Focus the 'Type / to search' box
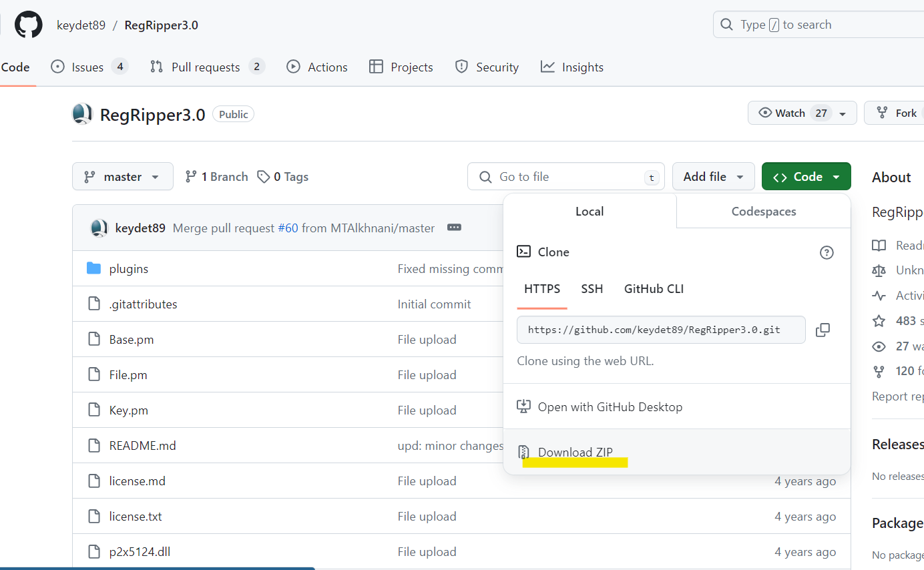 819,25
